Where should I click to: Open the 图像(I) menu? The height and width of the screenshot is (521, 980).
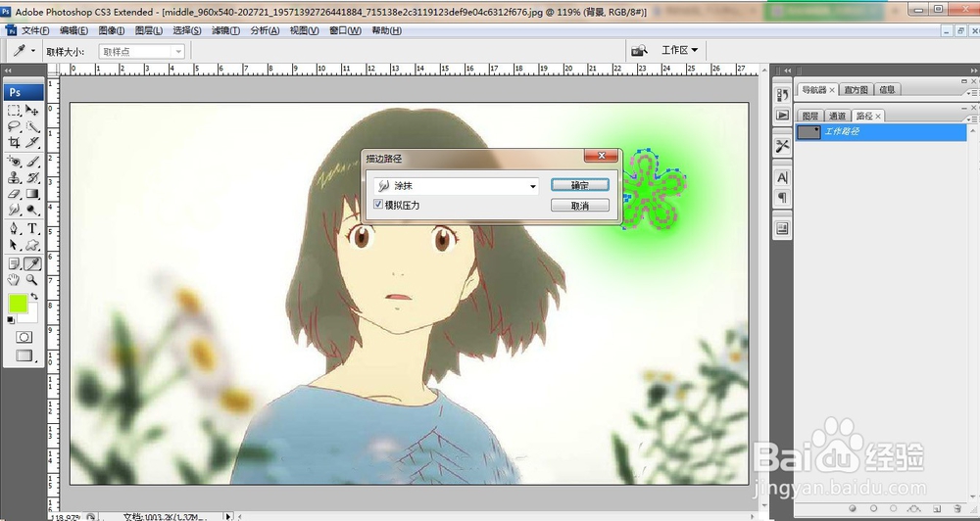[112, 30]
